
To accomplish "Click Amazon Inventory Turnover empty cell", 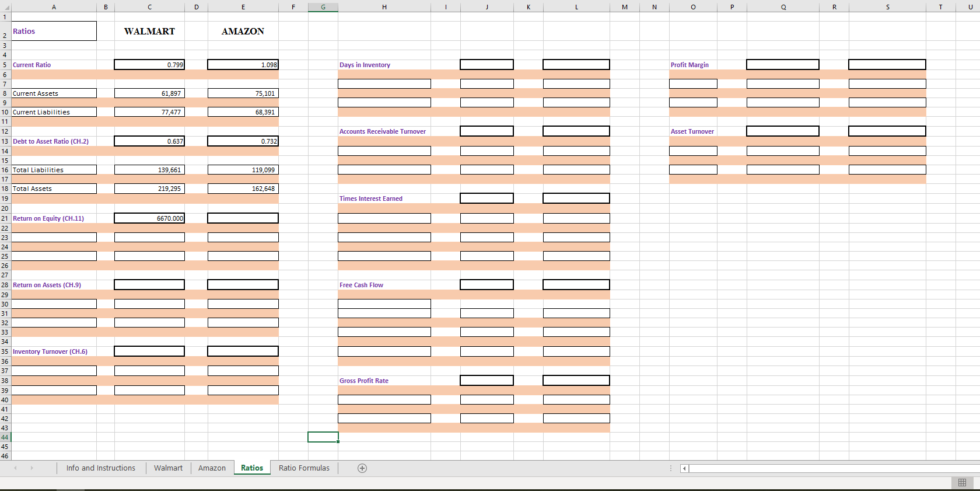I will (x=243, y=351).
